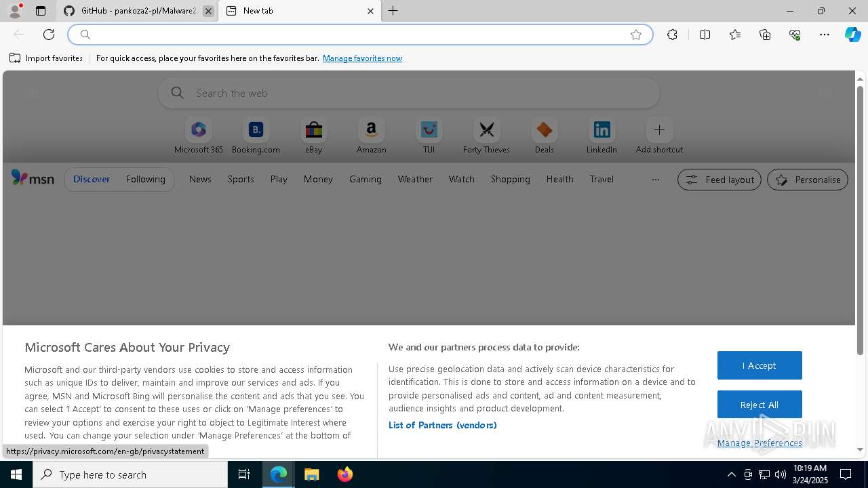Select the Following feed tab
This screenshot has width=868, height=488.
coord(145,179)
